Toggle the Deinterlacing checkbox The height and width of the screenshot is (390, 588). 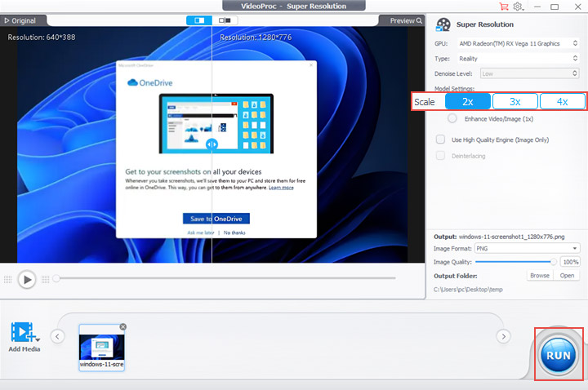pos(440,156)
